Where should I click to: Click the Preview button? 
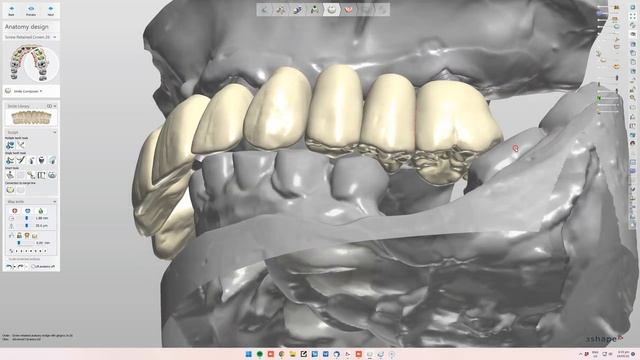31,11
